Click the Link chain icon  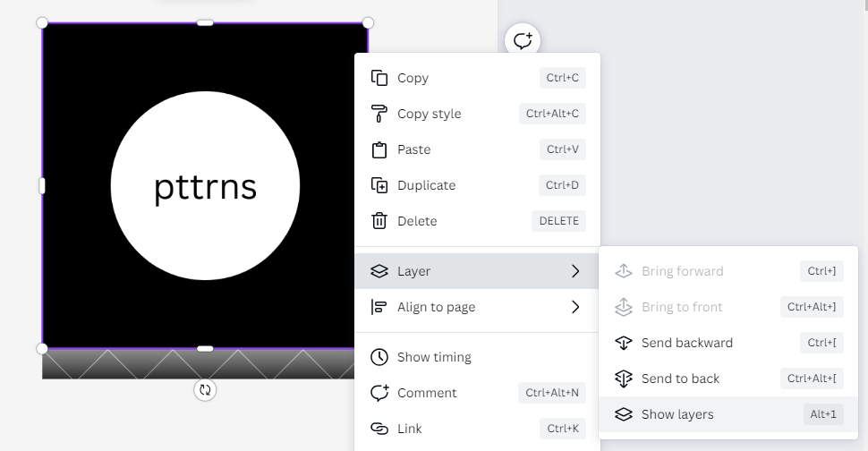379,429
